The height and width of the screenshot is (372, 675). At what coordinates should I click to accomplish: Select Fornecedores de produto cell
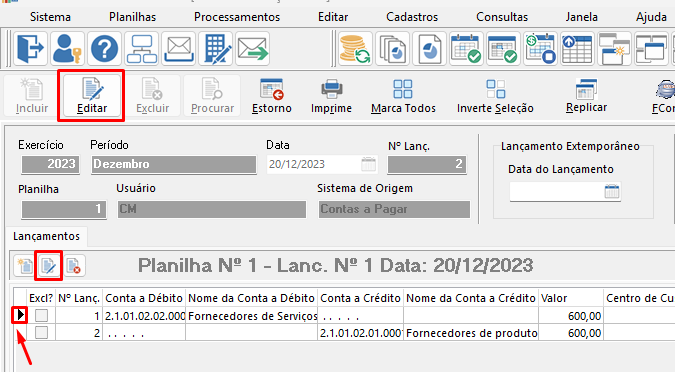click(x=471, y=333)
